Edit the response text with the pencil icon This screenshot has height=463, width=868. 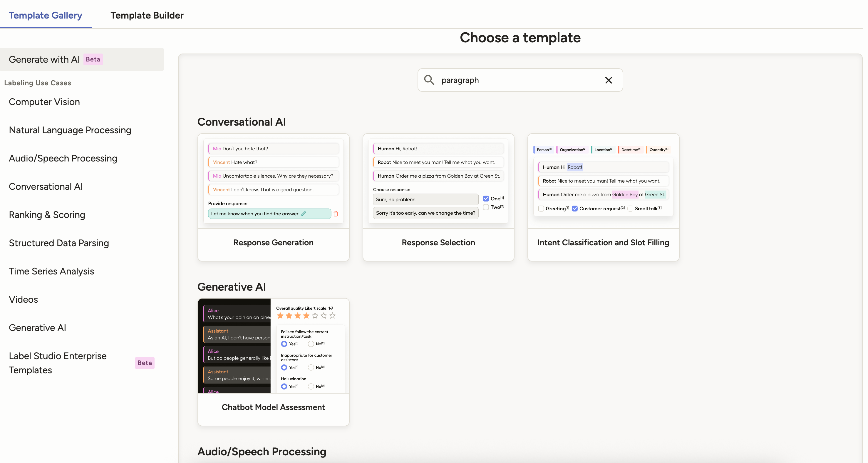[304, 214]
